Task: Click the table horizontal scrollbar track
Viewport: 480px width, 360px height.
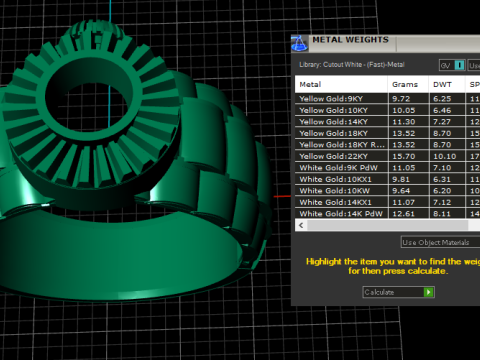Action: point(388,225)
